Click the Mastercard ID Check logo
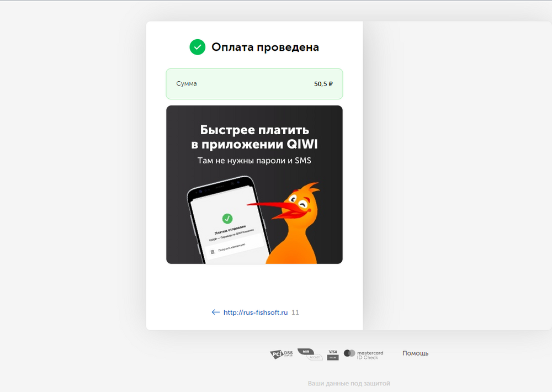552x392 pixels. pyautogui.click(x=363, y=354)
